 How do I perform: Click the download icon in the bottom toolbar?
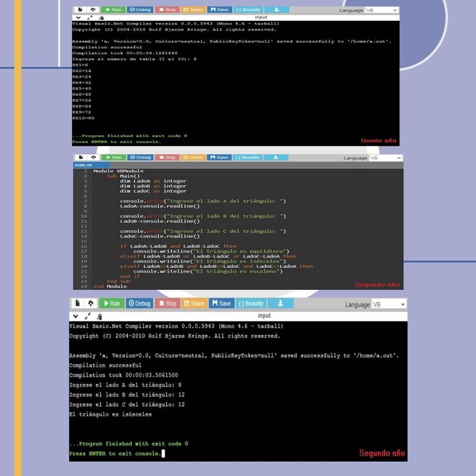pyautogui.click(x=280, y=303)
